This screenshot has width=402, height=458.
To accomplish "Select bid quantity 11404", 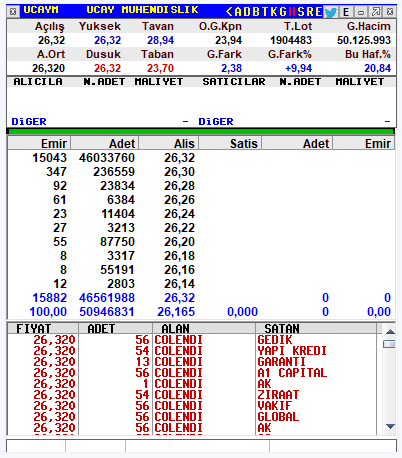I will 118,214.
